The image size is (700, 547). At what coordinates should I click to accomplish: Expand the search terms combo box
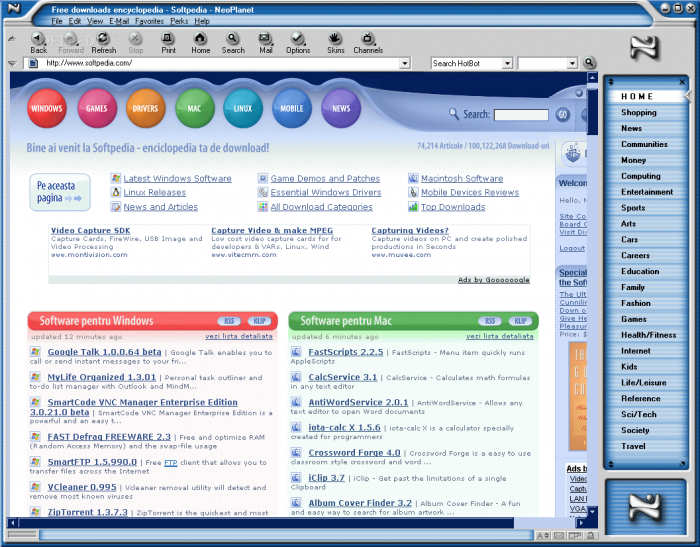(574, 63)
